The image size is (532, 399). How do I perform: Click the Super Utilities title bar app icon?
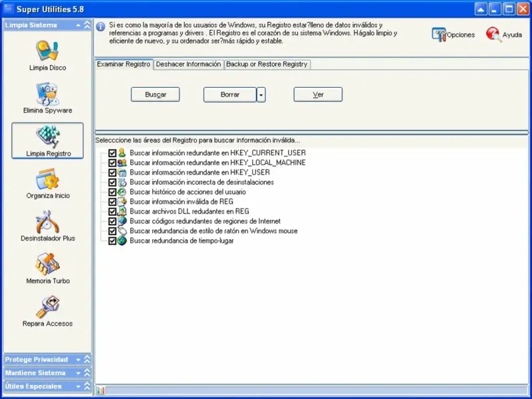coord(8,9)
